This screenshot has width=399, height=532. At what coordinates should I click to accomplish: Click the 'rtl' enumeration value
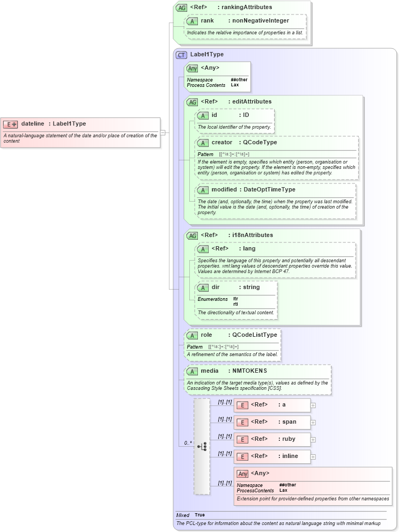[x=235, y=304]
